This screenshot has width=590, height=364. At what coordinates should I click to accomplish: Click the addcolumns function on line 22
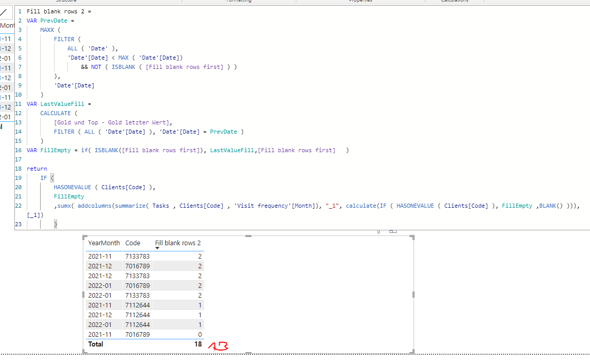click(95, 206)
